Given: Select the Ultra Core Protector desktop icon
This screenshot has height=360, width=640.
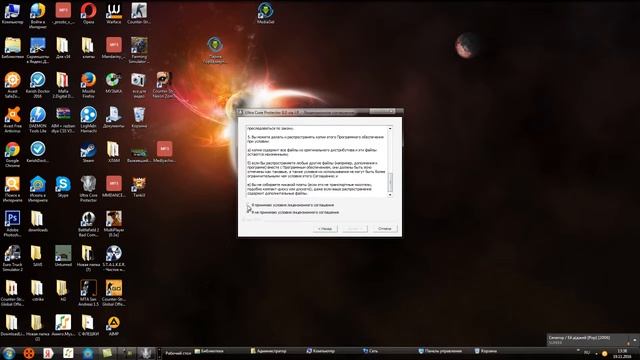Looking at the screenshot, I should (88, 189).
